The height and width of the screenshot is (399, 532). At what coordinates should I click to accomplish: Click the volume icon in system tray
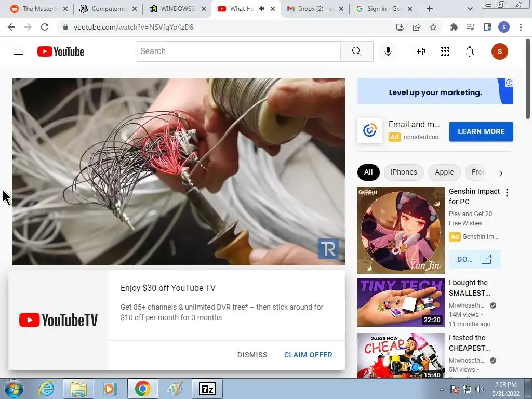coord(480,389)
